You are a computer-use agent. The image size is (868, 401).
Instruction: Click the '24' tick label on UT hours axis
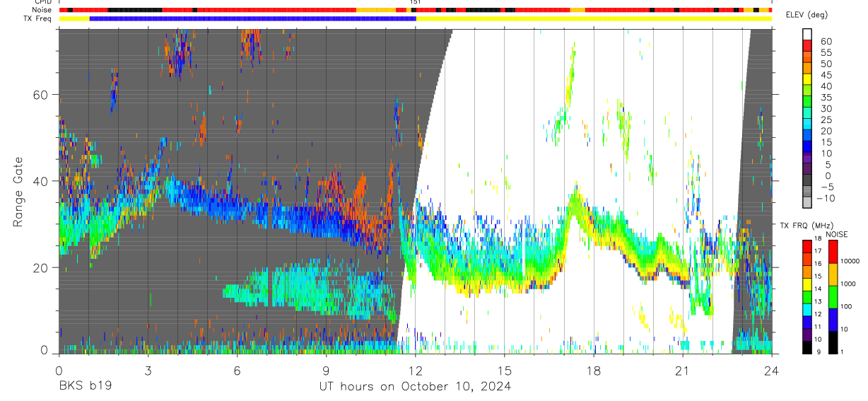[x=772, y=370]
